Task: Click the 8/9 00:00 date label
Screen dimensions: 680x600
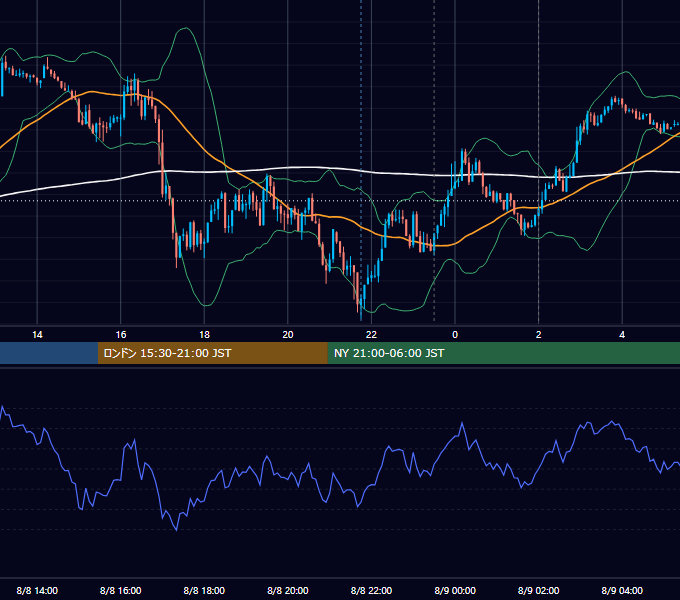Action: point(455,590)
